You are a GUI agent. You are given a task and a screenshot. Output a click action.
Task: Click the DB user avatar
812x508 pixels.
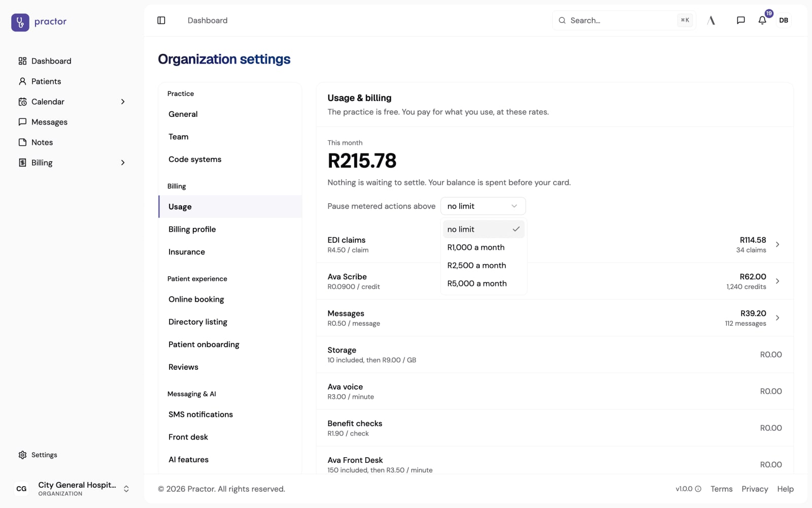tap(784, 20)
